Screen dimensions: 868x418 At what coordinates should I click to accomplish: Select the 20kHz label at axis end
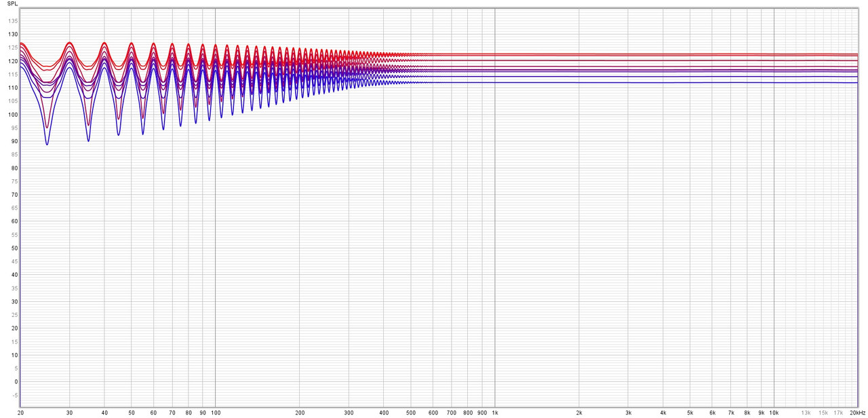pyautogui.click(x=857, y=413)
